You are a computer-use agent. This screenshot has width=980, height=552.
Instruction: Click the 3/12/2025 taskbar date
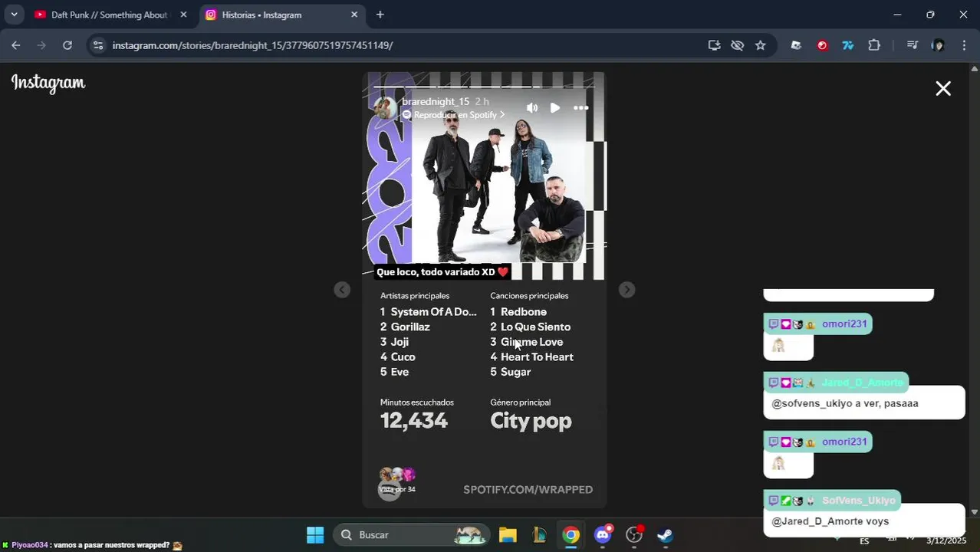tap(946, 540)
